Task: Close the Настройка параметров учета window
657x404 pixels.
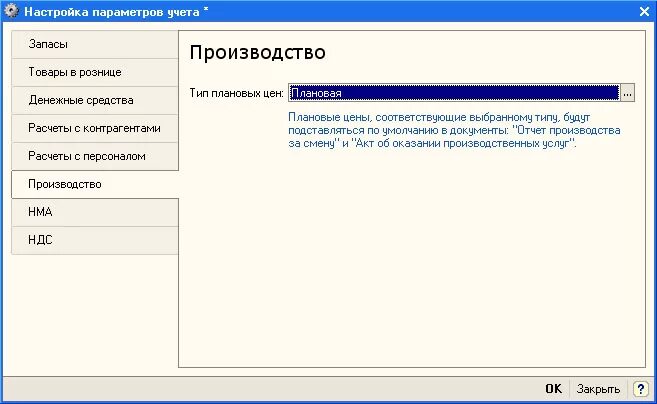Action: (x=644, y=11)
